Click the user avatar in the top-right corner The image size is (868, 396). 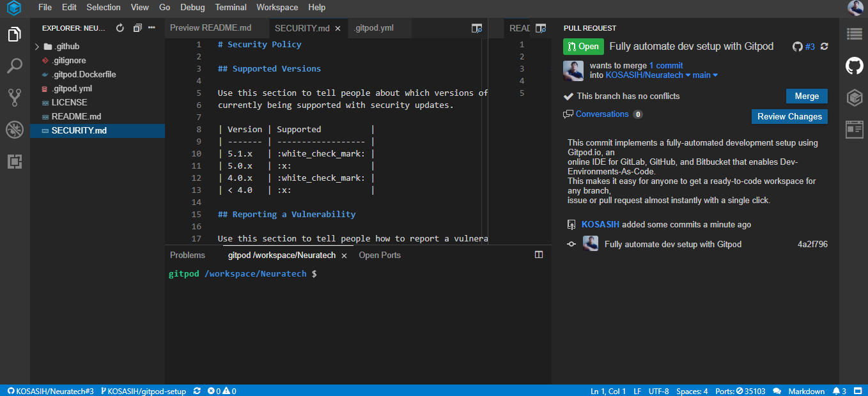click(x=855, y=8)
